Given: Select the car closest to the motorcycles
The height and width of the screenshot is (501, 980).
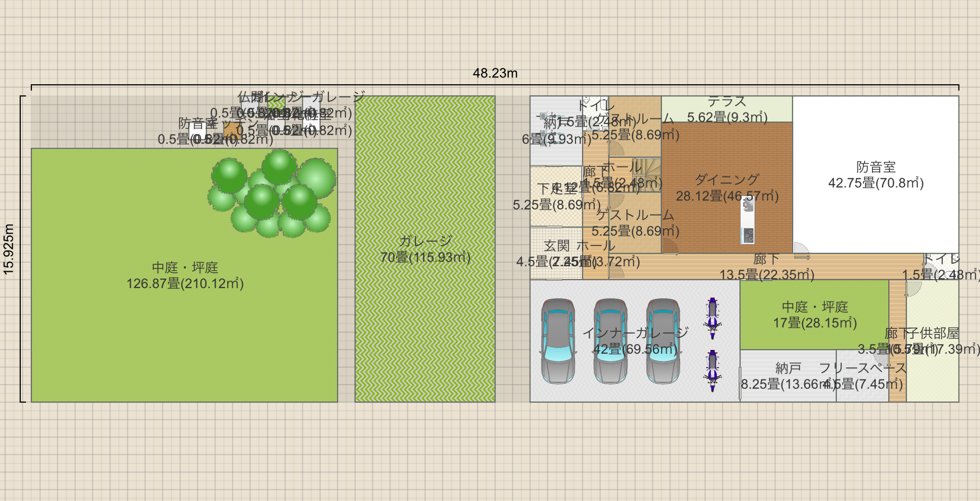Looking at the screenshot, I should (663, 341).
